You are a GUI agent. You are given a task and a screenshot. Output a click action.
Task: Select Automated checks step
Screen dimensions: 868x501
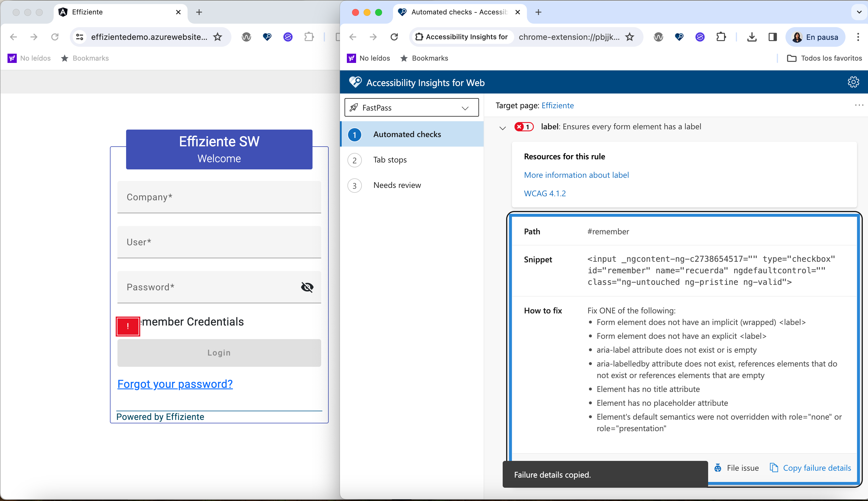(412, 134)
